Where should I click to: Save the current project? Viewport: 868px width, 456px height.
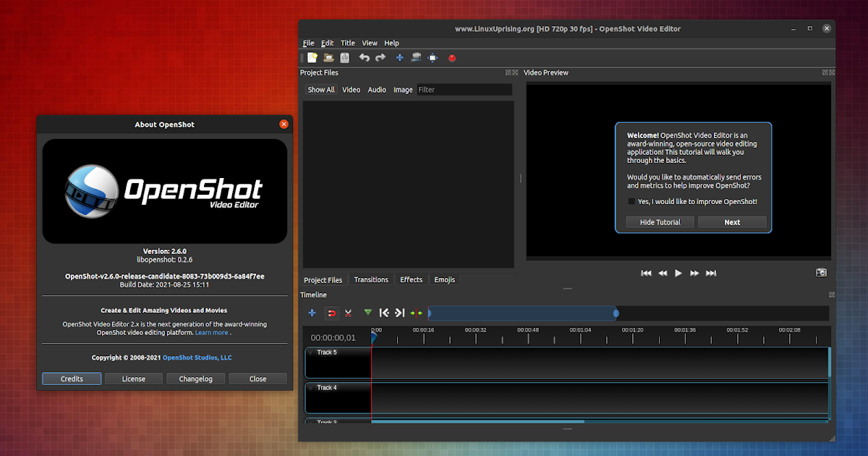[x=344, y=58]
